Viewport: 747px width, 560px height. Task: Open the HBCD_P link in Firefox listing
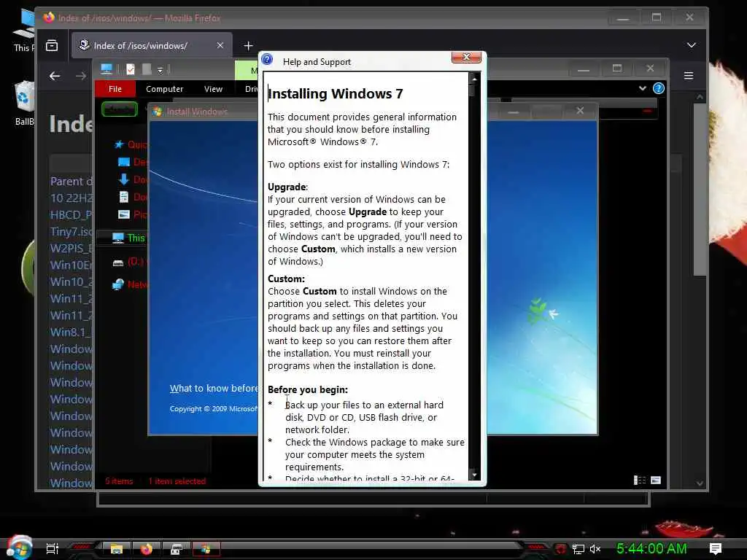pos(71,215)
